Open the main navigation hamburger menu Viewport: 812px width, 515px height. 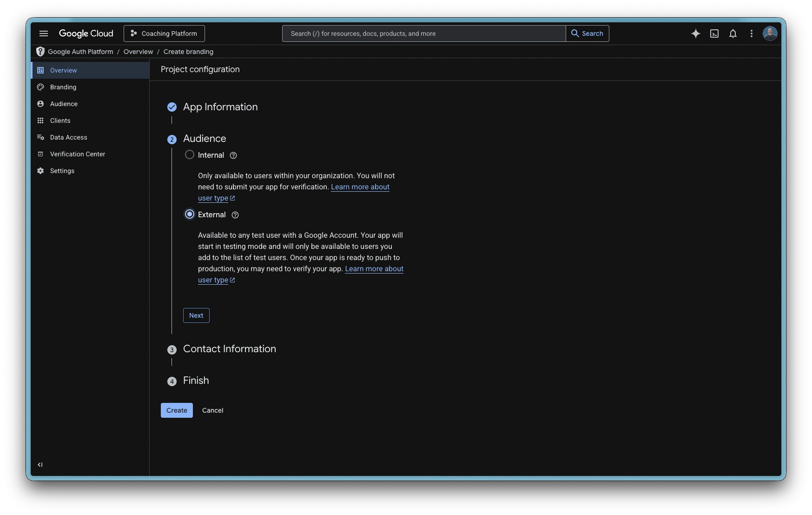tap(44, 33)
